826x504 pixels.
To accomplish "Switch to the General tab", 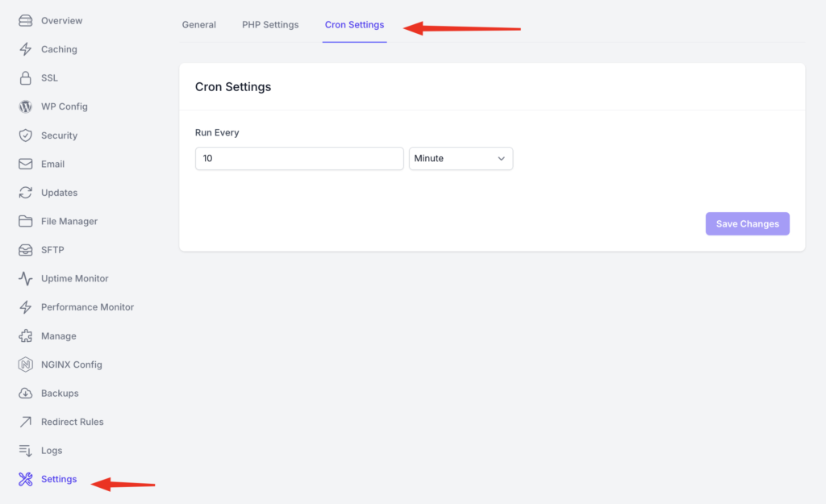I will point(198,25).
